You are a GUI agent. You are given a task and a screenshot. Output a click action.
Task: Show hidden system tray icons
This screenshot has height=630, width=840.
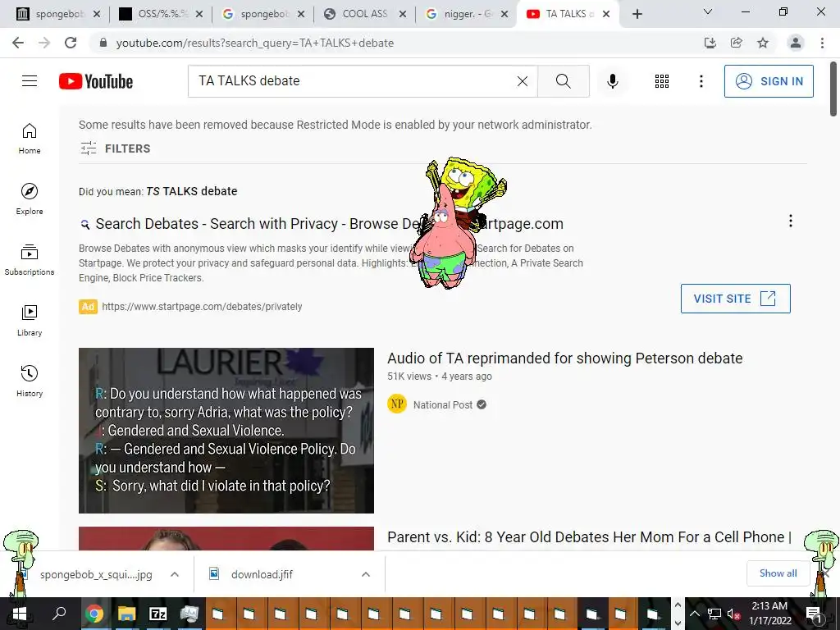(x=694, y=614)
